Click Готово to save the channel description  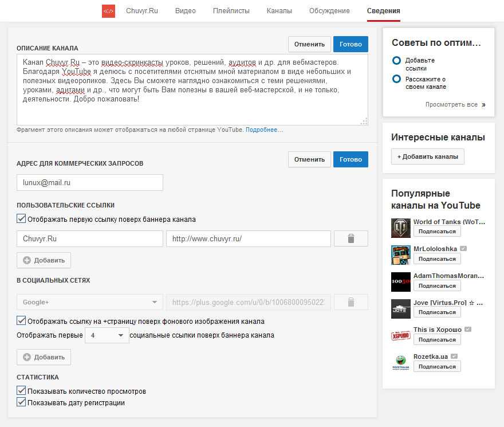351,44
